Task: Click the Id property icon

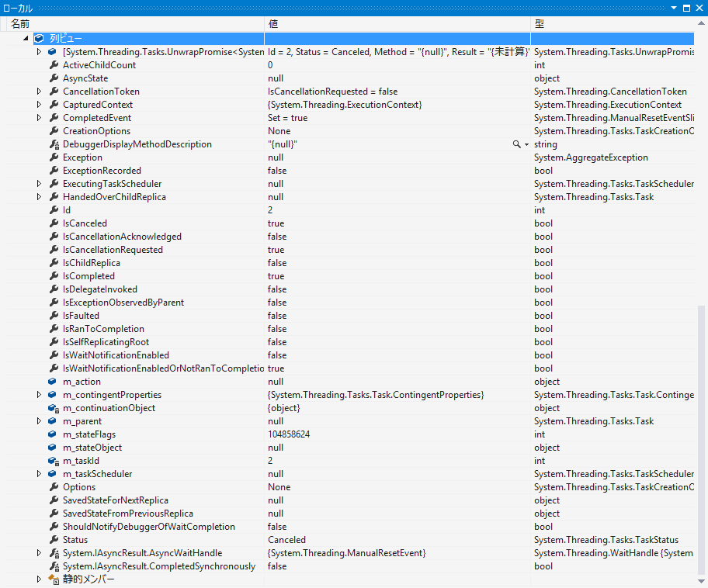Action: click(54, 210)
